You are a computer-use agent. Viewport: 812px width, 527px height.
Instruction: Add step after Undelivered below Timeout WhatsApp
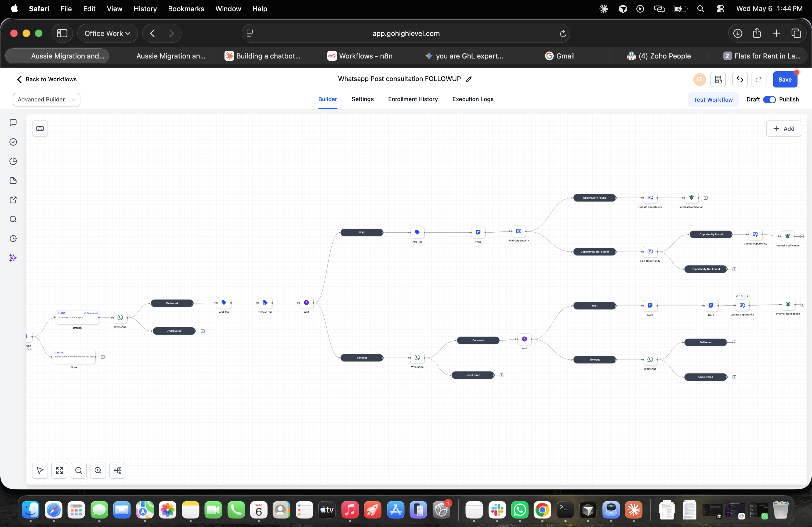pos(502,375)
